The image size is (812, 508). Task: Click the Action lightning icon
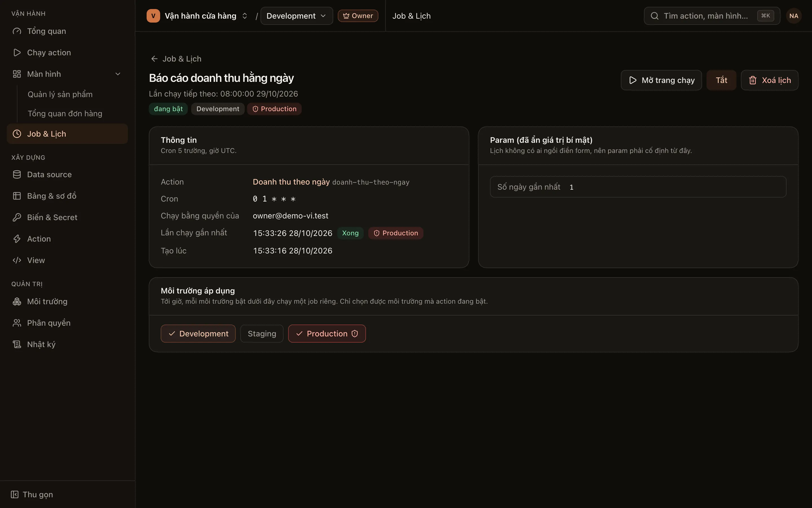tap(17, 239)
